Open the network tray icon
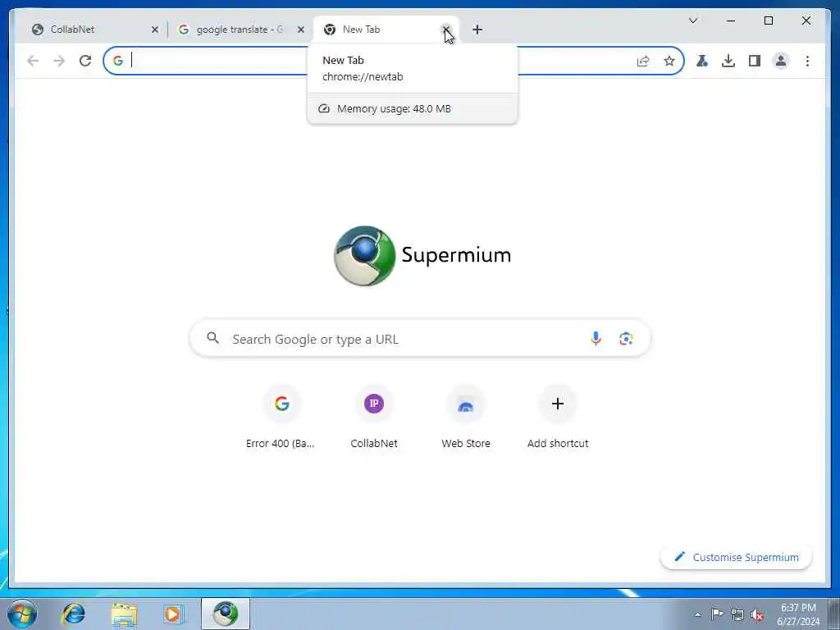This screenshot has width=840, height=630. pos(737,614)
